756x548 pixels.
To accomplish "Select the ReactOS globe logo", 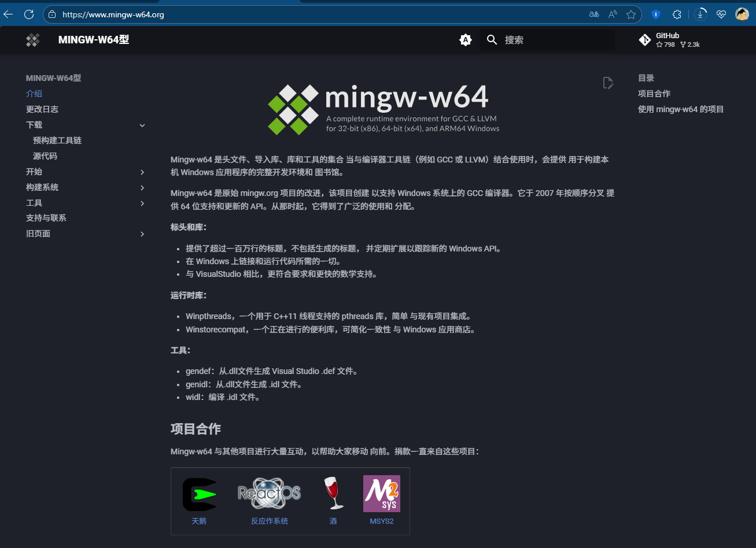I will (269, 493).
